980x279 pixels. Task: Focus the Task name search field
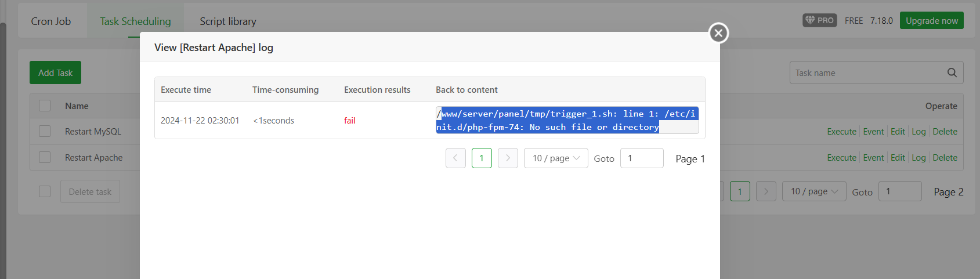click(867, 73)
